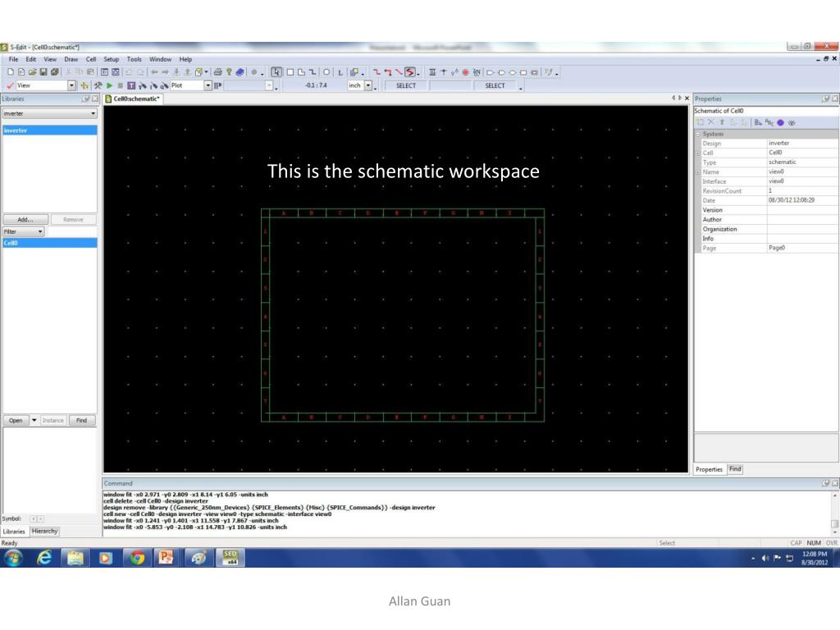Switch to the Find tab in Properties
The image size is (840, 630).
pyautogui.click(x=735, y=468)
